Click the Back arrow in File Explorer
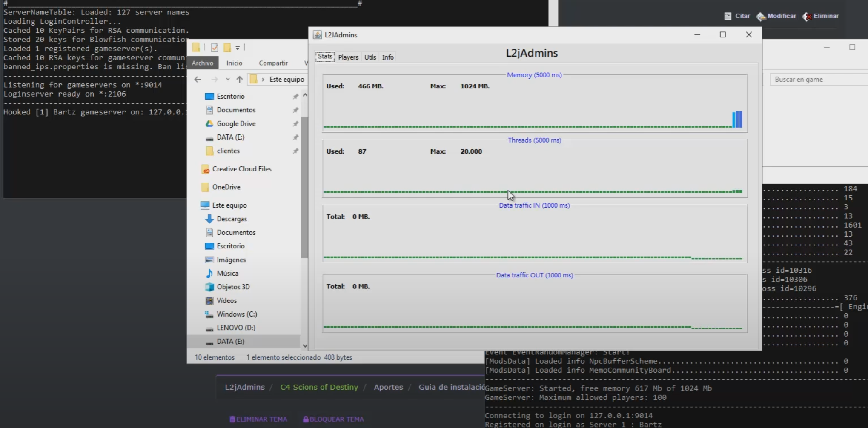The image size is (868, 428). click(x=198, y=79)
